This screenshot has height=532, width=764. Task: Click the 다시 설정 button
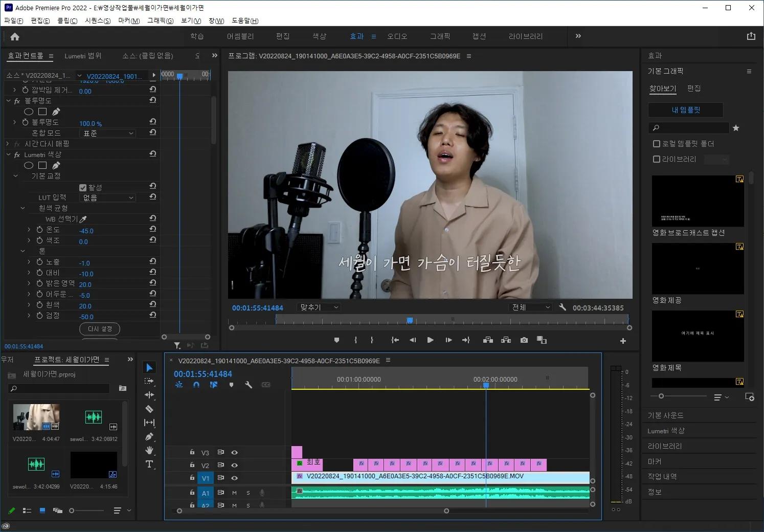point(100,328)
